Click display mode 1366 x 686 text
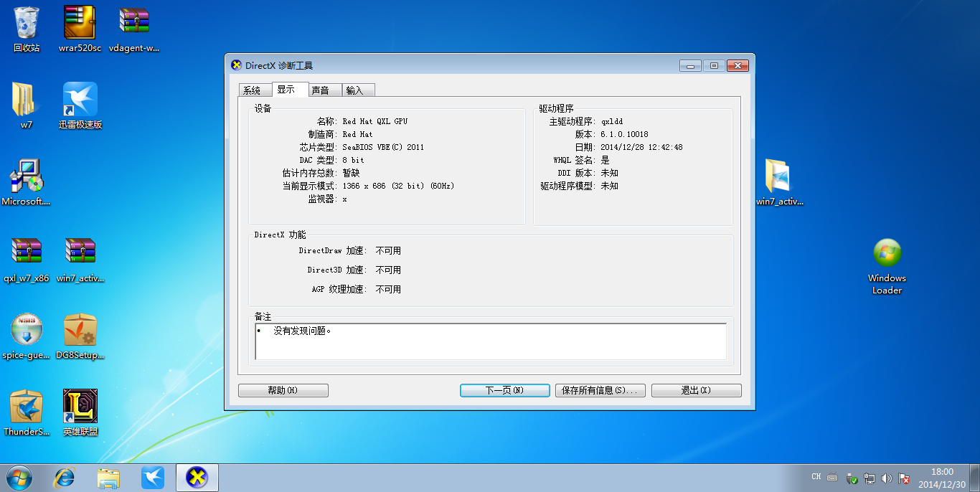The image size is (980, 492). click(x=398, y=186)
